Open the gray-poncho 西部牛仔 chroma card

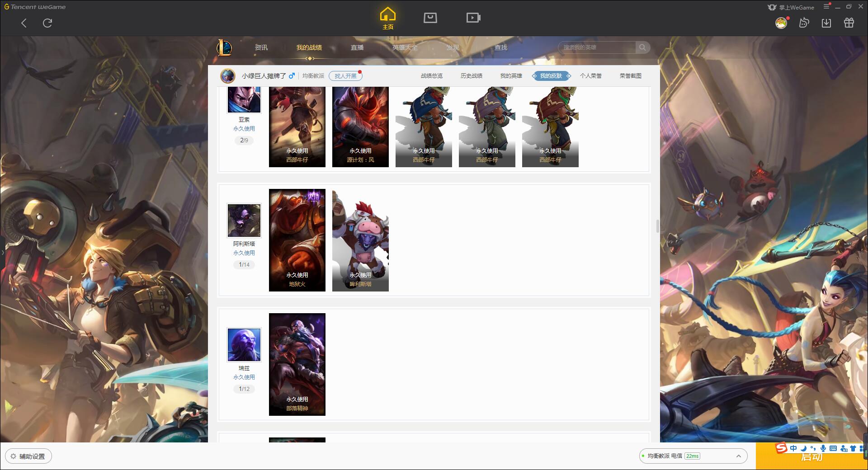click(x=487, y=127)
